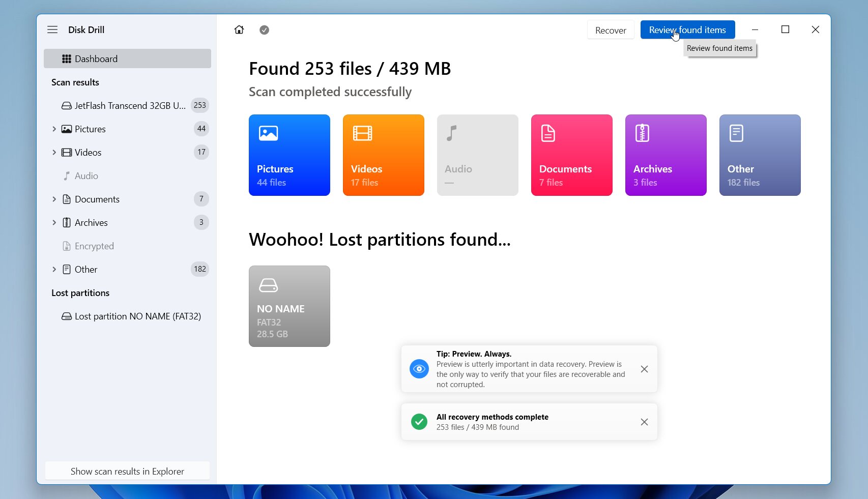Viewport: 868px width, 499px height.
Task: Click the Scan completed successfully text
Action: (330, 92)
